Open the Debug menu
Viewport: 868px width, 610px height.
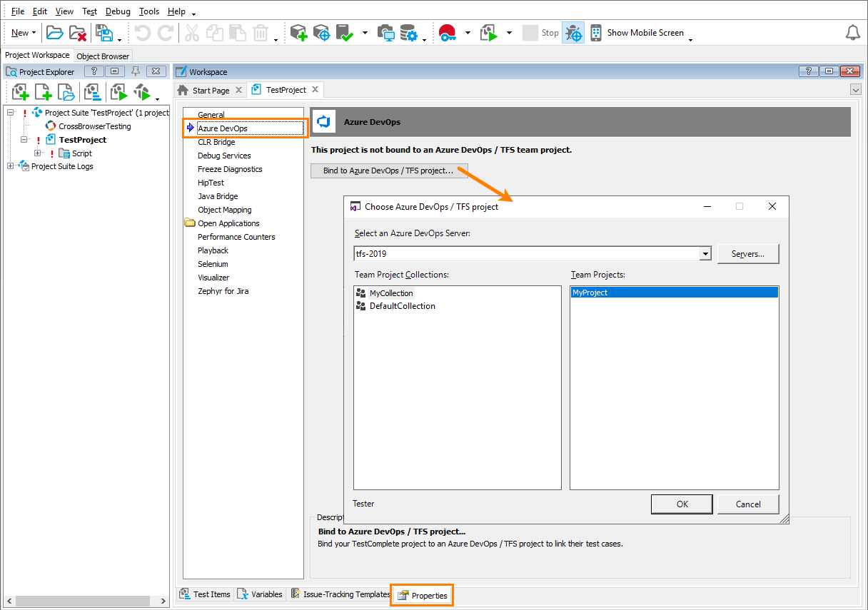[x=118, y=11]
